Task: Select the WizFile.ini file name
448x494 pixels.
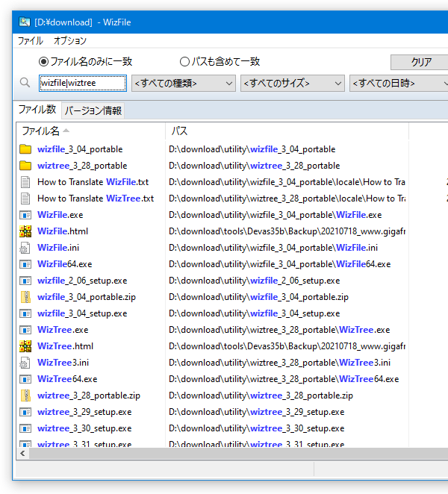Action: click(58, 248)
